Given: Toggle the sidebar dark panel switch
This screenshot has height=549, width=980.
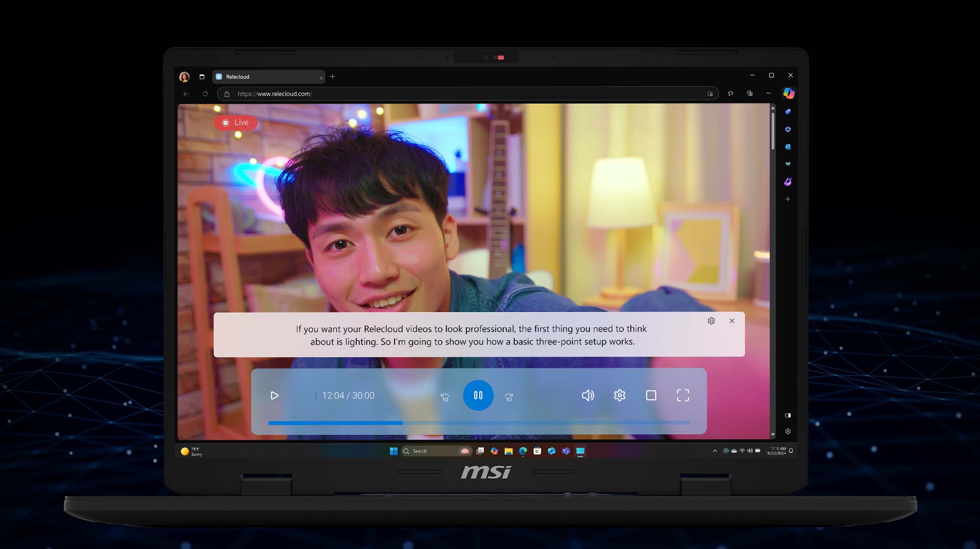Looking at the screenshot, I should tap(788, 415).
